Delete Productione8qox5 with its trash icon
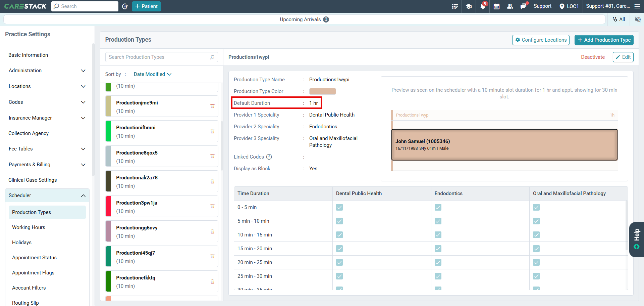644x306 pixels. pos(212,156)
